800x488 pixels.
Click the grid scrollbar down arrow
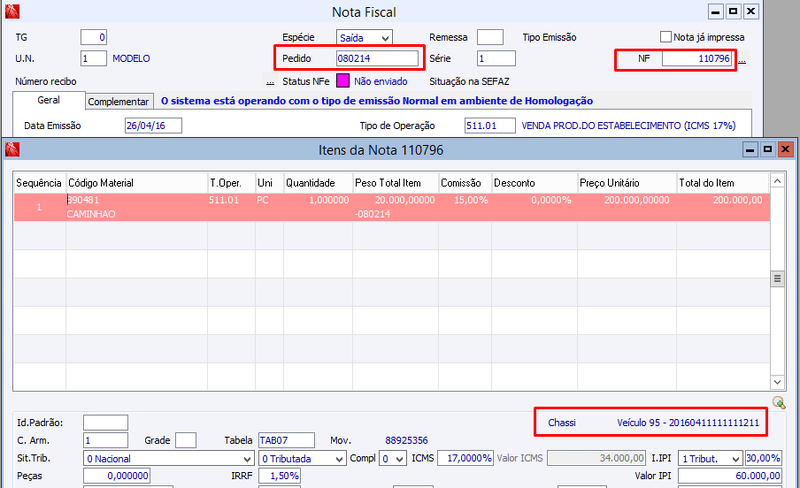point(777,382)
